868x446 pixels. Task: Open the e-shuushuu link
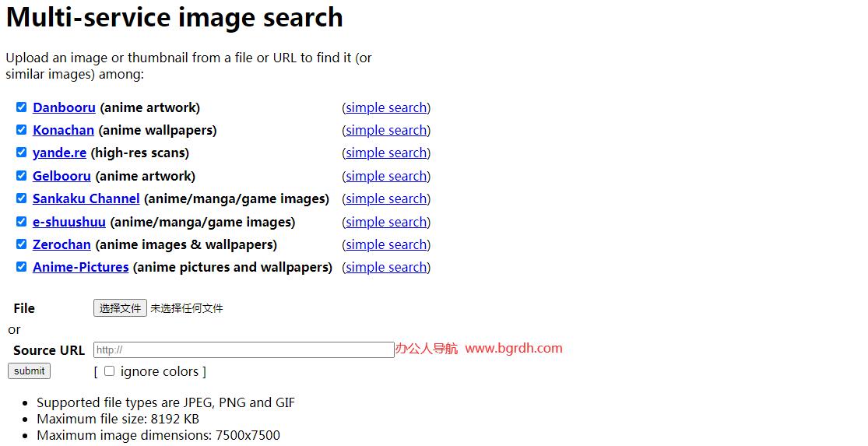point(69,222)
